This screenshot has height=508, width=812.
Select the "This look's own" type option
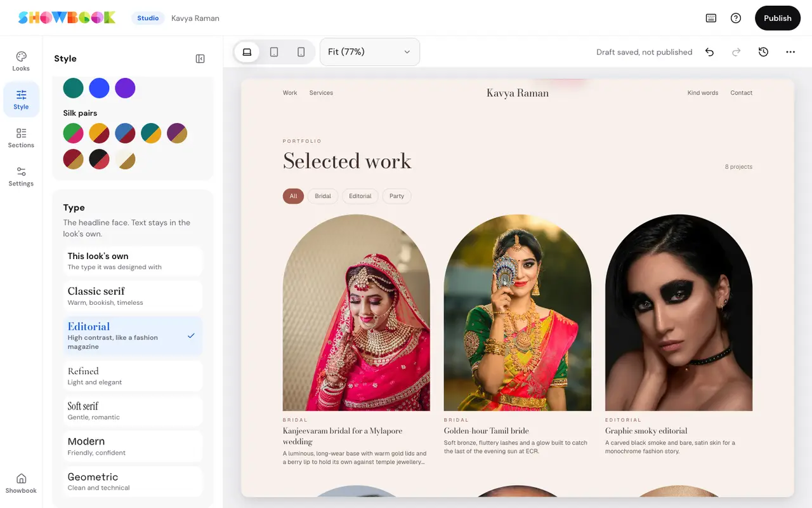click(133, 261)
